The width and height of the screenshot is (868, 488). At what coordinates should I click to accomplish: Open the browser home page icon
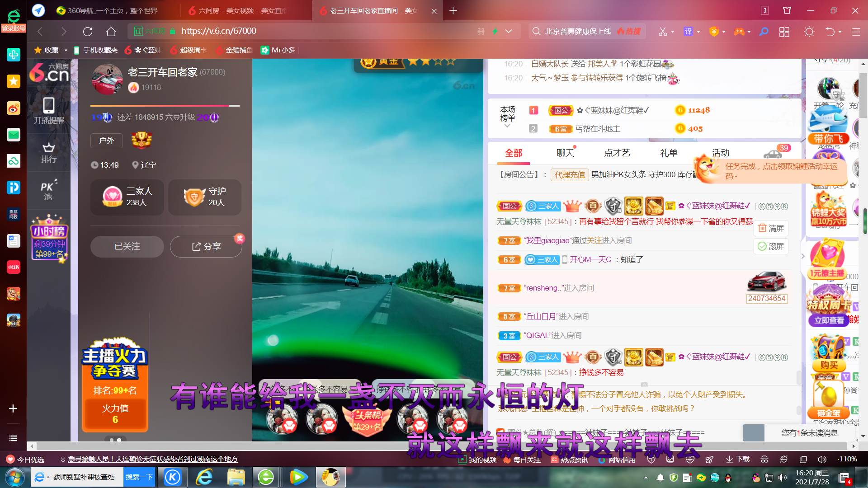click(111, 31)
